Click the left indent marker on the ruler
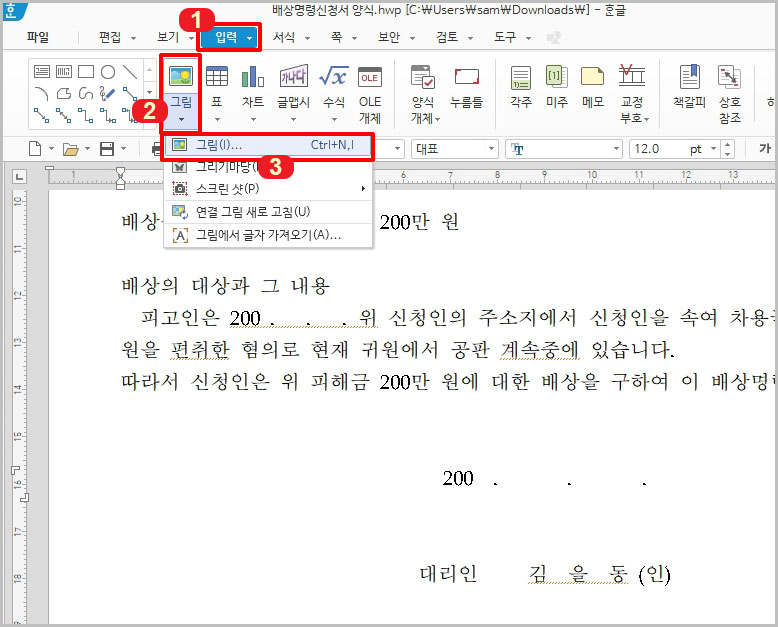This screenshot has width=778, height=627. click(x=120, y=185)
